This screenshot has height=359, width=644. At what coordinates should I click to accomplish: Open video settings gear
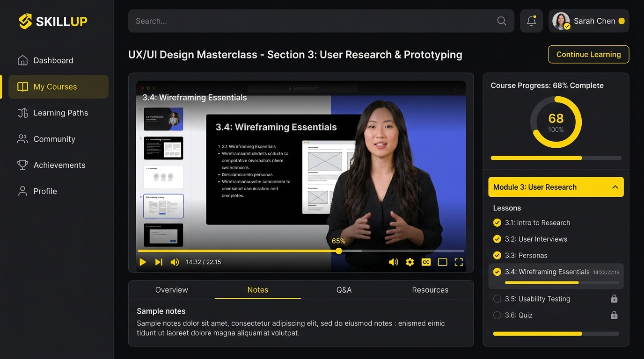coord(410,262)
